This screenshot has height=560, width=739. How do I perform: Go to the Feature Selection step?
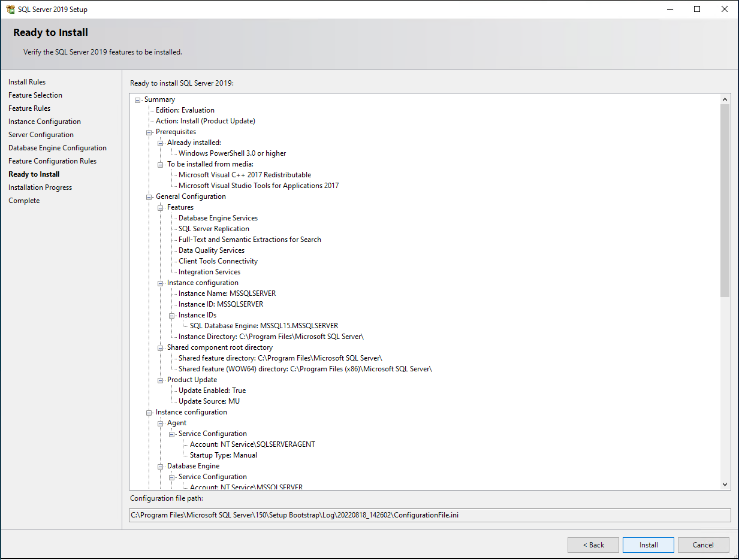(35, 95)
